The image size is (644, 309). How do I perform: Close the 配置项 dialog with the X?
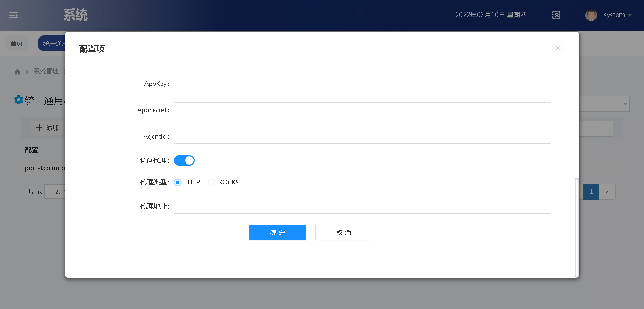558,48
